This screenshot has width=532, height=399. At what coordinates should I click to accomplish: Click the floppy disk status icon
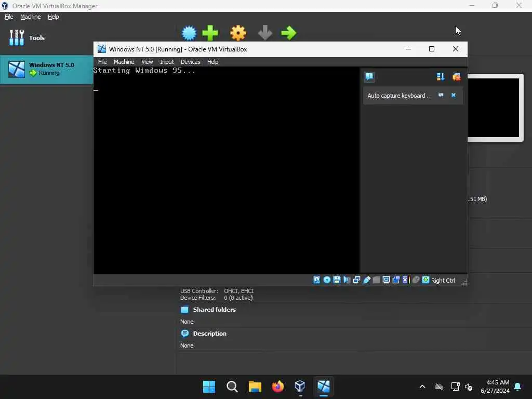click(x=337, y=280)
